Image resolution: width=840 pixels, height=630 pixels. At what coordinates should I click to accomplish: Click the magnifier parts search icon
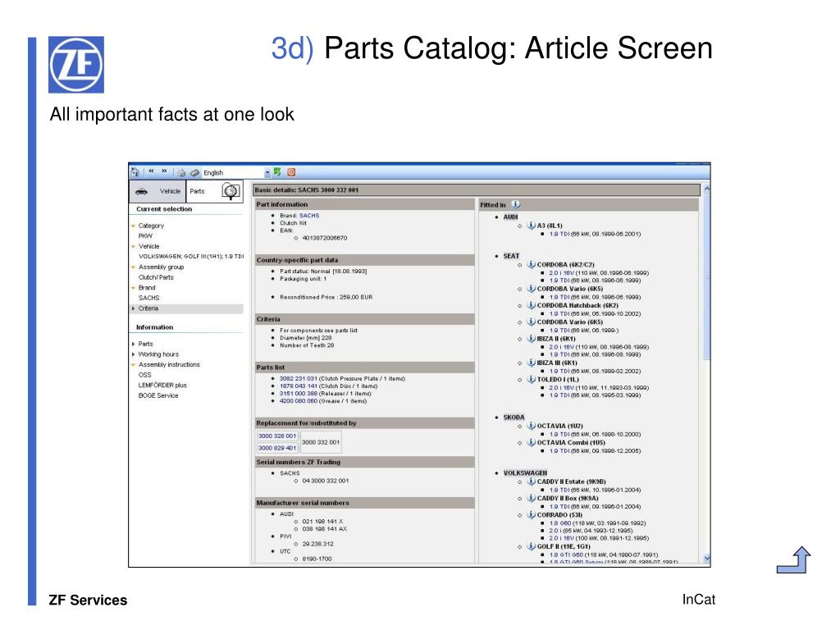[231, 191]
